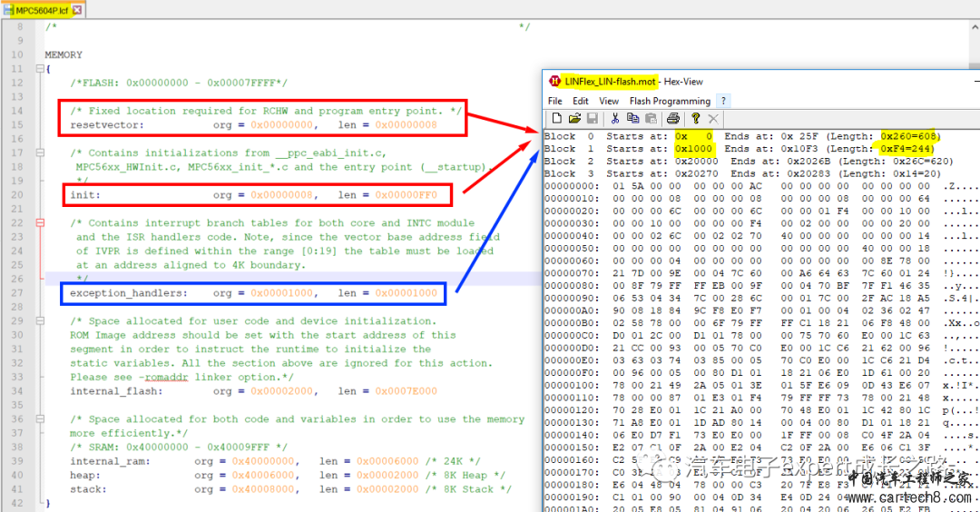Click the internal_ram: label on line 39
The height and width of the screenshot is (512, 980).
[x=110, y=461]
